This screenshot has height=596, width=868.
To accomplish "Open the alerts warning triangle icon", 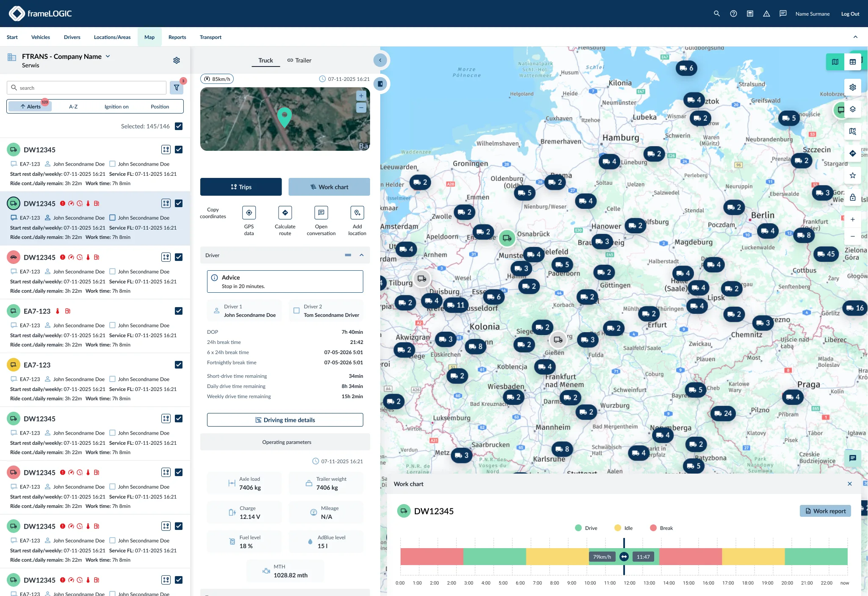I will (766, 14).
